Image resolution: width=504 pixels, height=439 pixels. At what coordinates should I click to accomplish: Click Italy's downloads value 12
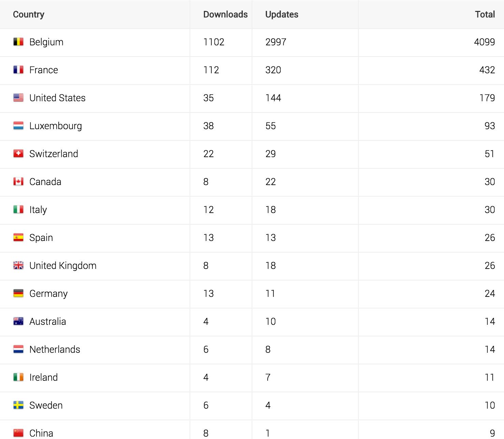[x=209, y=210]
